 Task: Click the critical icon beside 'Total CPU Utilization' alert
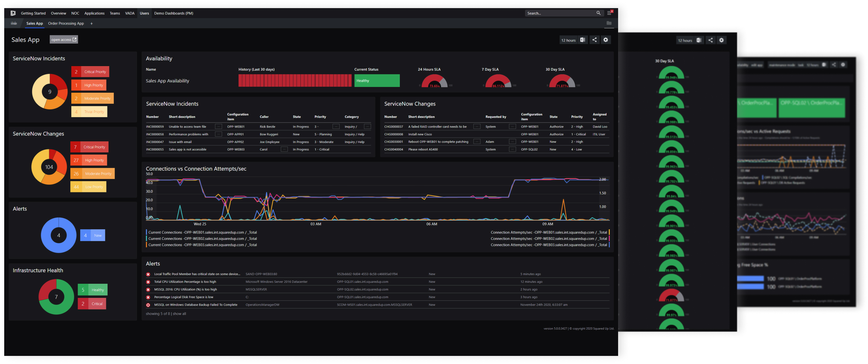click(x=148, y=281)
